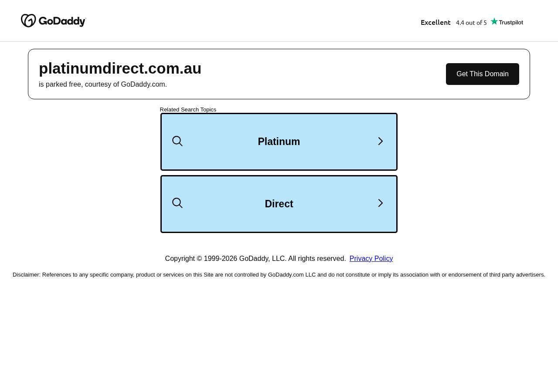558x392 pixels.
Task: Click the GoDaddy heart-shaped logo mark
Action: 28,20
